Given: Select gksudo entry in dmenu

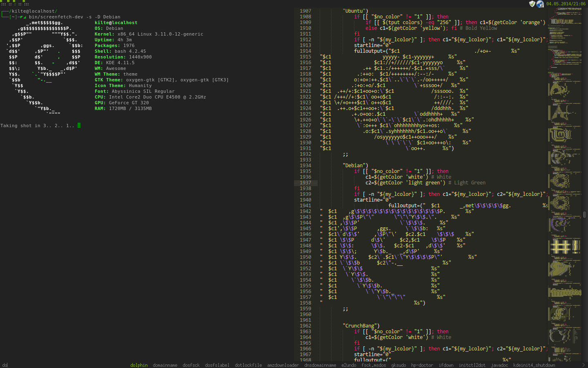Looking at the screenshot, I should pos(399,365).
